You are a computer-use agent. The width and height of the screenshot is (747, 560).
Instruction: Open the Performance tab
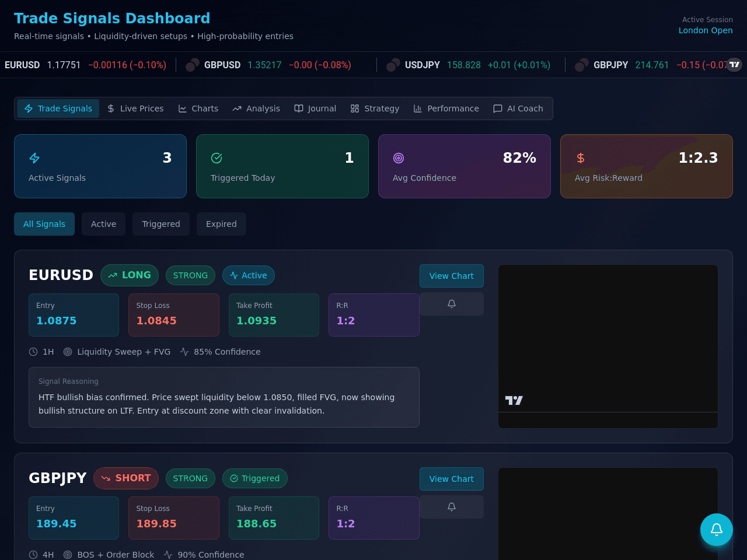[x=446, y=108]
